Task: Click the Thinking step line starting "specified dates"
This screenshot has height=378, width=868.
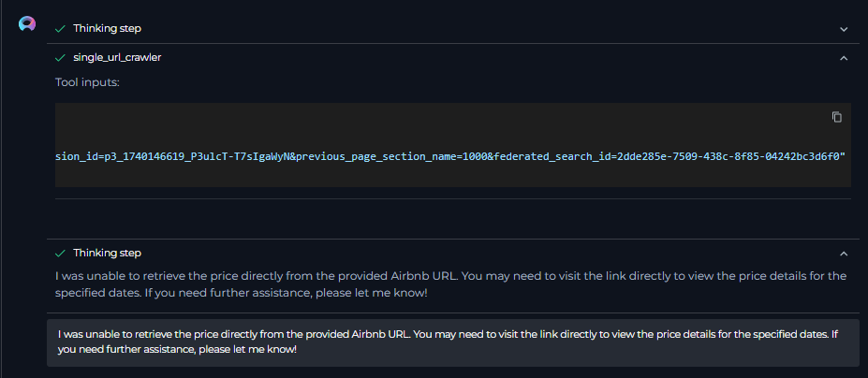Action: pos(241,294)
